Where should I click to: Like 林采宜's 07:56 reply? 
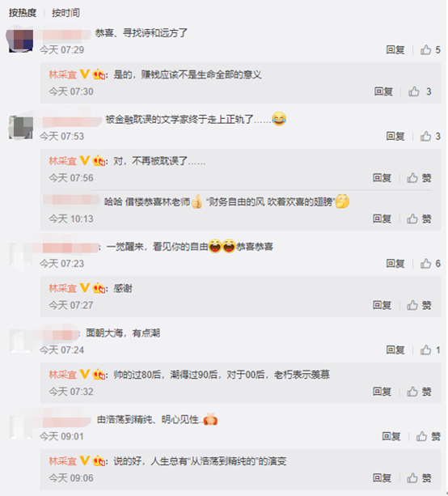click(x=419, y=178)
